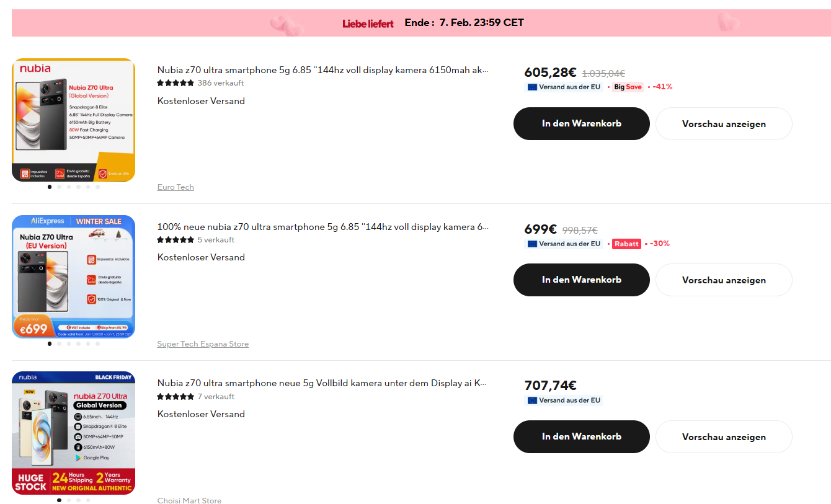The width and height of the screenshot is (831, 504).
Task: Click the Liebe liefert promotional banner
Action: (421, 23)
